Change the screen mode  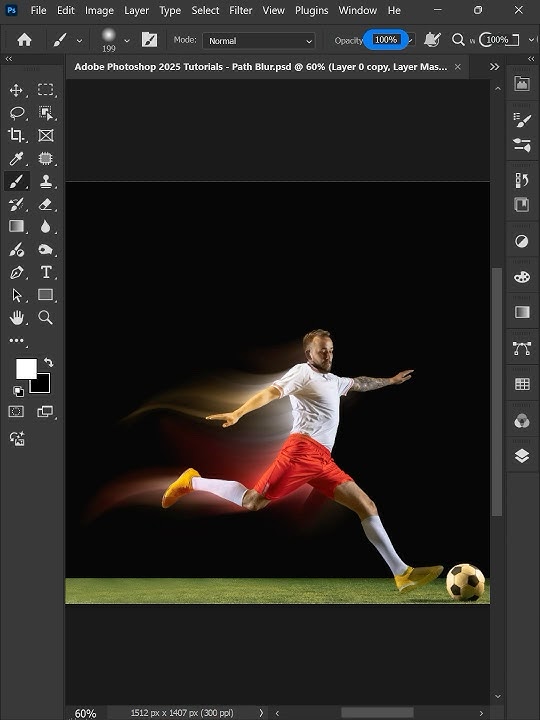(x=45, y=411)
